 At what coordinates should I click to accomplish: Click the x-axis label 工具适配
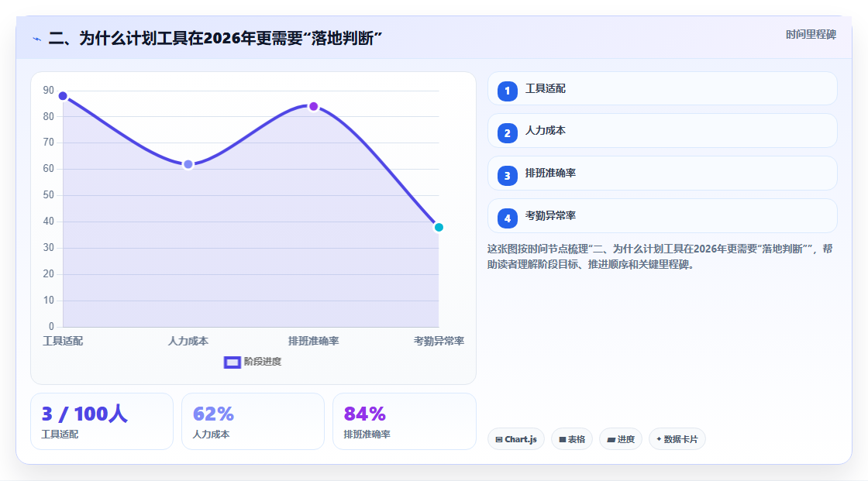pyautogui.click(x=63, y=341)
